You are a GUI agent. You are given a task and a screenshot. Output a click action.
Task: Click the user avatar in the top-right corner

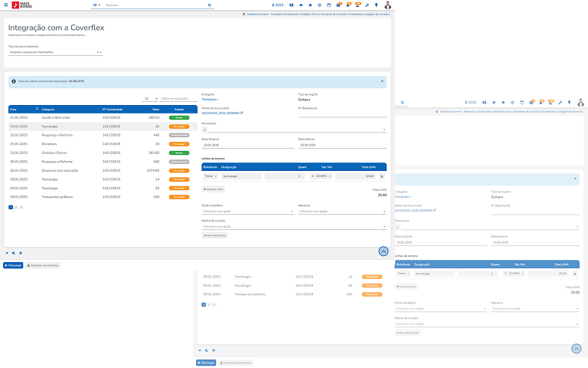(387, 5)
